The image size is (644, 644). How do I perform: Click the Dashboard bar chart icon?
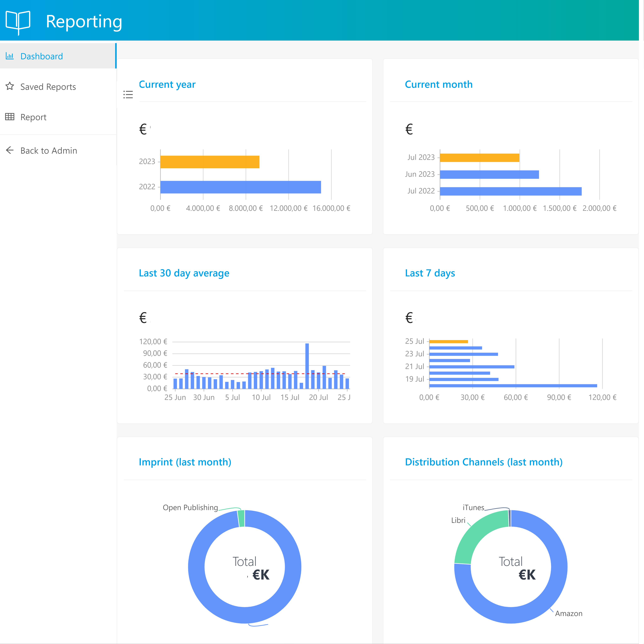pos(10,56)
